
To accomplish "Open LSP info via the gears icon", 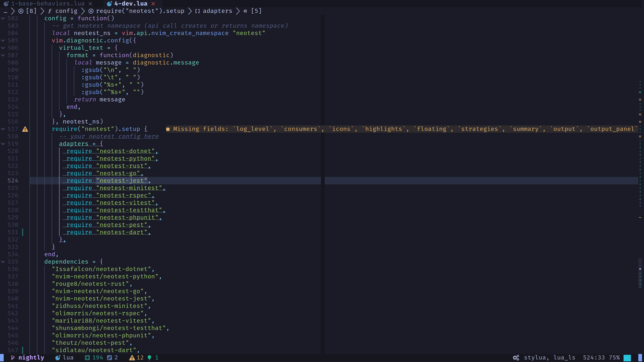I will point(516,357).
